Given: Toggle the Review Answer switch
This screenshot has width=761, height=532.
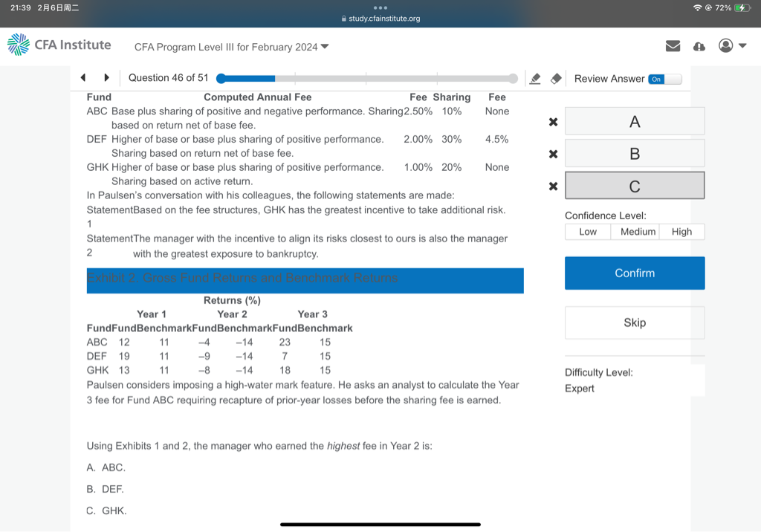Looking at the screenshot, I should [665, 79].
